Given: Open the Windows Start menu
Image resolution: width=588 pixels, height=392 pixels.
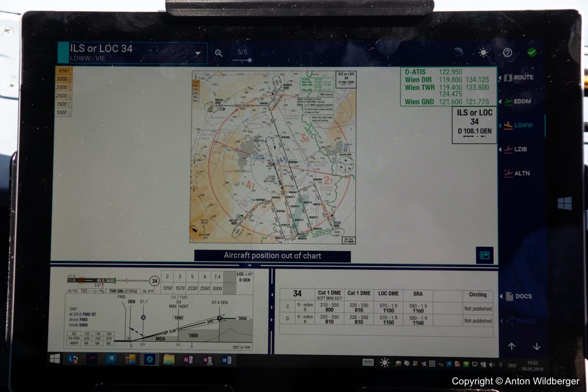Looking at the screenshot, I should coord(55,359).
